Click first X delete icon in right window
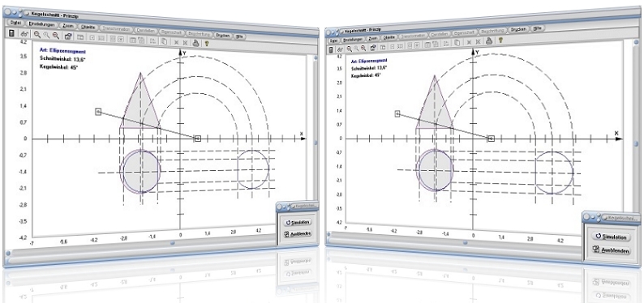644x303 pixels. tap(468, 41)
